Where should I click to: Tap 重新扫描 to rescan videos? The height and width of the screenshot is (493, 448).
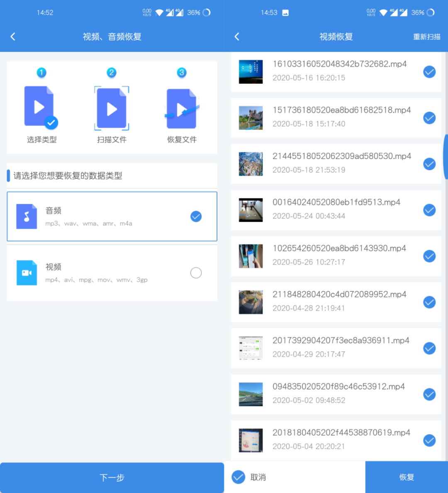pyautogui.click(x=426, y=37)
